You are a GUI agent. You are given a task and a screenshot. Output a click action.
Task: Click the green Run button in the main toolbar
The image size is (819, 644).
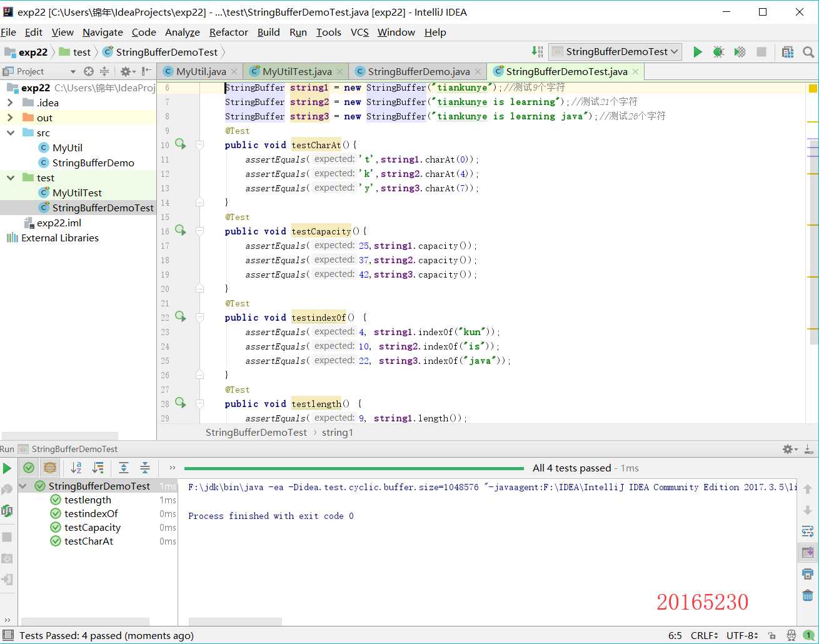coord(698,52)
